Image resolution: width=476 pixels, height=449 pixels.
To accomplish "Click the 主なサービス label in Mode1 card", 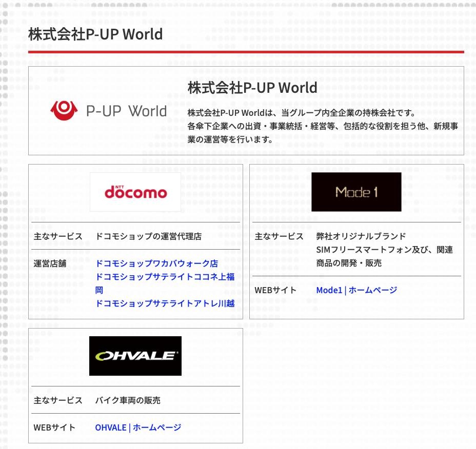I will [x=279, y=236].
